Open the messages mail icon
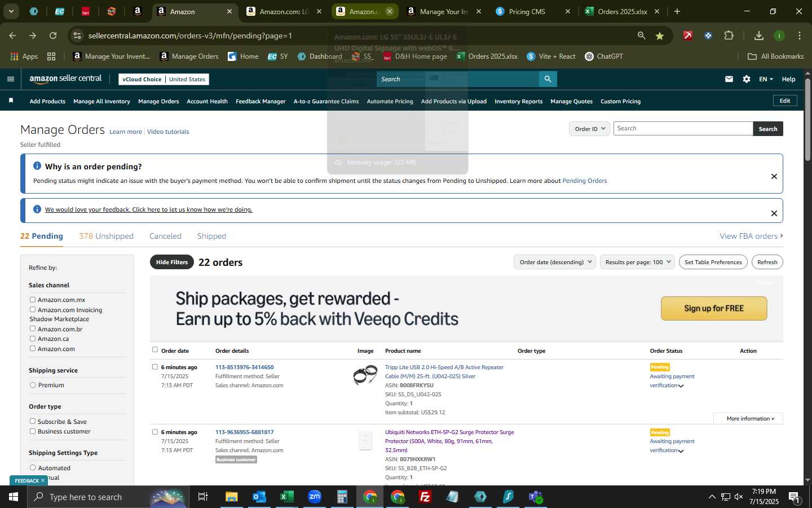This screenshot has width=812, height=508. 729,79
